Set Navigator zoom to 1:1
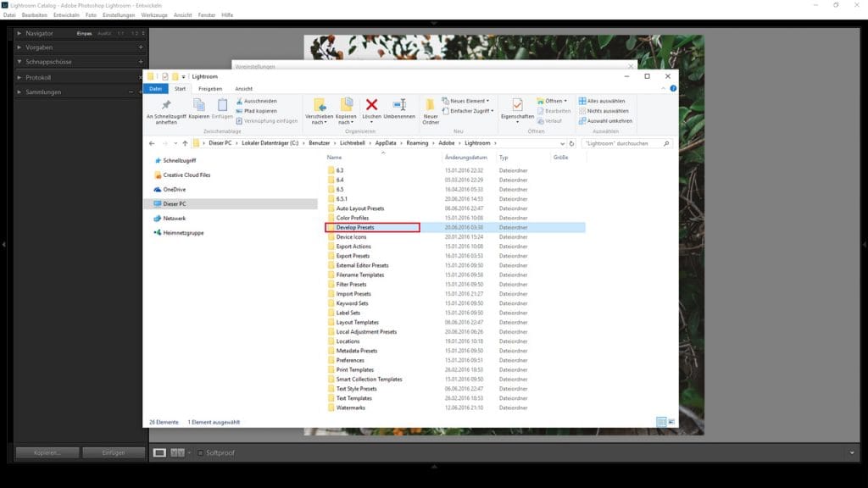This screenshot has width=868, height=488. 120,34
